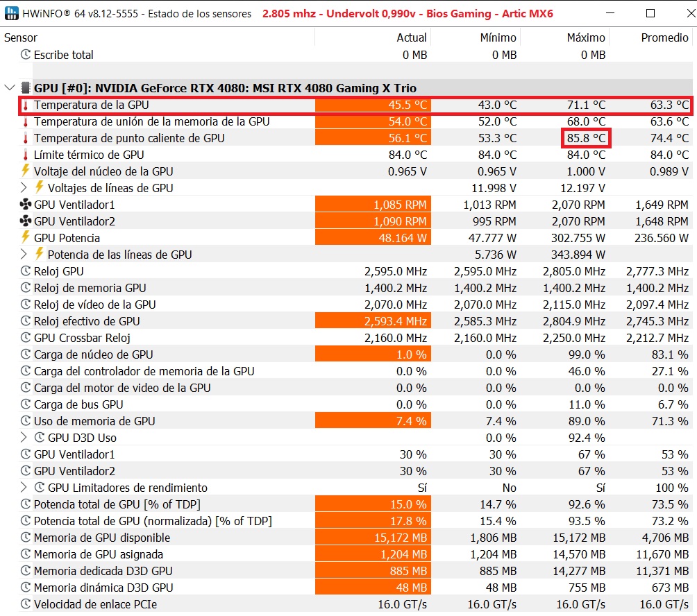Select the 1,085 RPM actual fan value
Screen dimensions: 697x616
(400, 205)
